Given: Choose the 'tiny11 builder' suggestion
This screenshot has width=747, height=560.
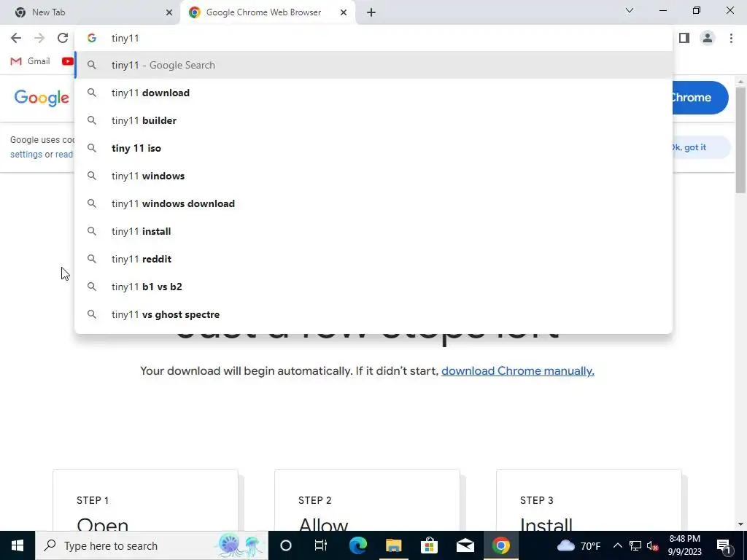Looking at the screenshot, I should (x=373, y=120).
